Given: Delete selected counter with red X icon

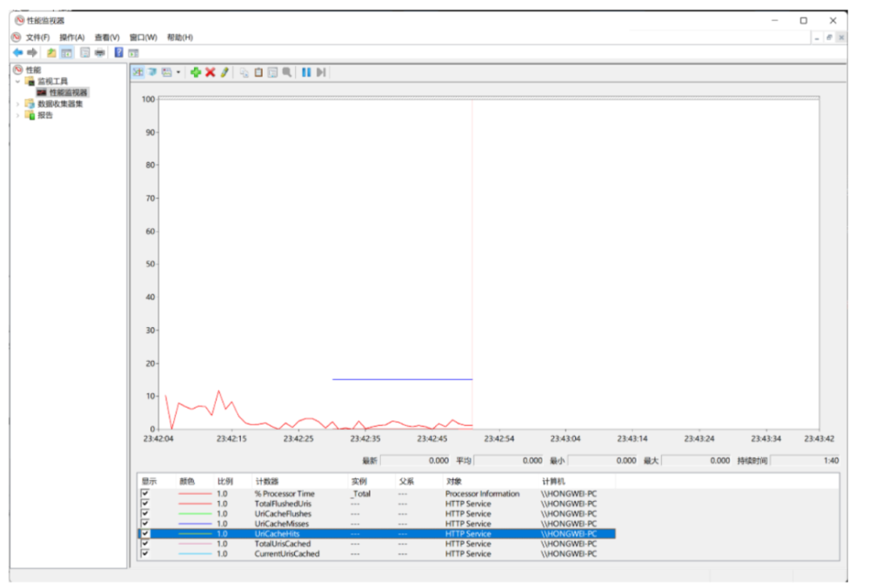Looking at the screenshot, I should click(x=210, y=72).
